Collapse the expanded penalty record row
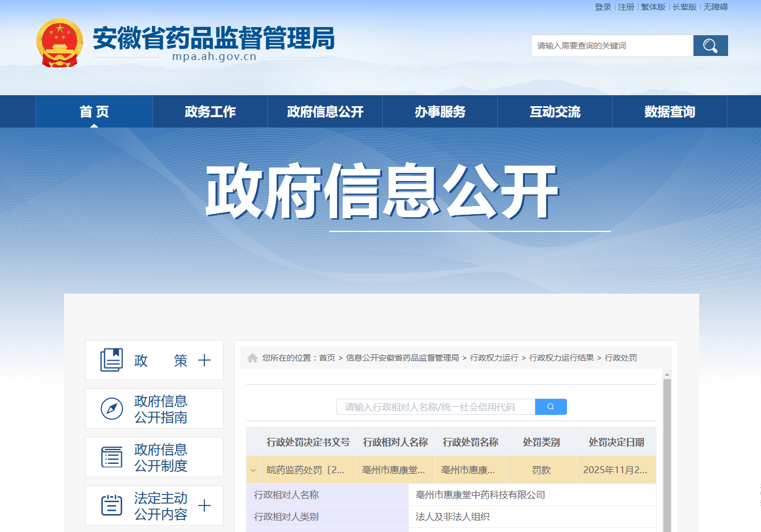Image resolution: width=761 pixels, height=532 pixels. click(x=253, y=470)
